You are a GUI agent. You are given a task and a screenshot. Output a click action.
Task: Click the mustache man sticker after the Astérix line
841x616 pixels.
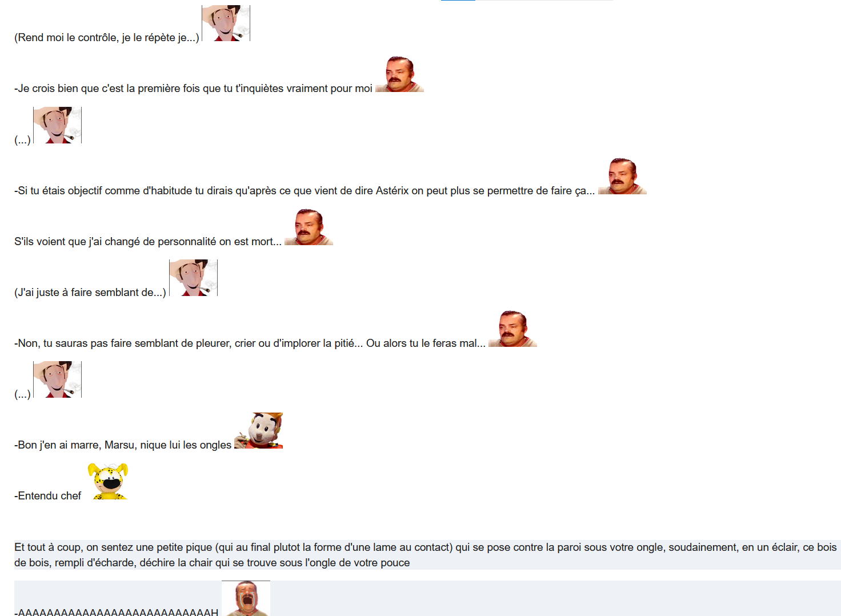pos(622,177)
